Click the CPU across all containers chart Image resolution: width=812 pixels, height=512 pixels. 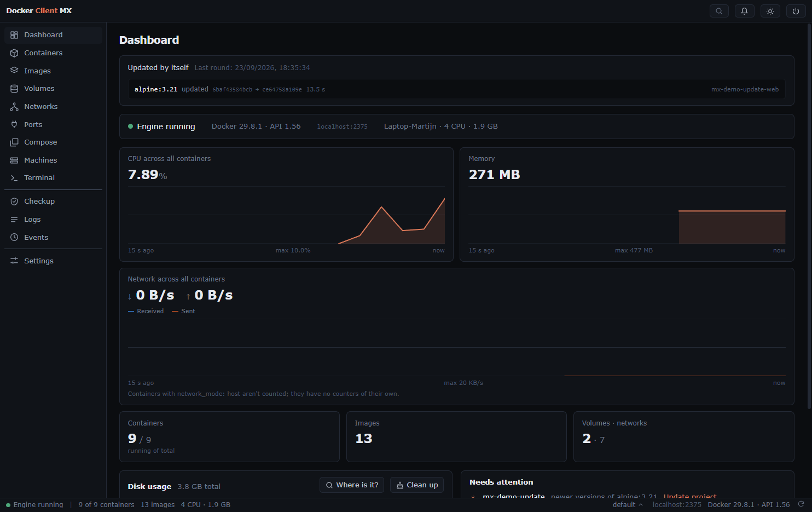point(286,215)
